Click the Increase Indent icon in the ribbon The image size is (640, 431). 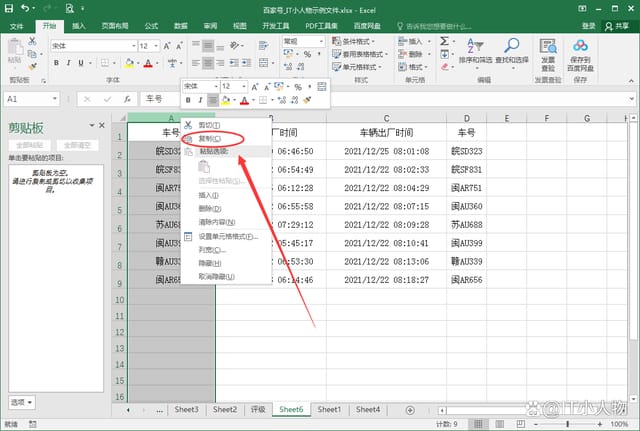point(247,62)
